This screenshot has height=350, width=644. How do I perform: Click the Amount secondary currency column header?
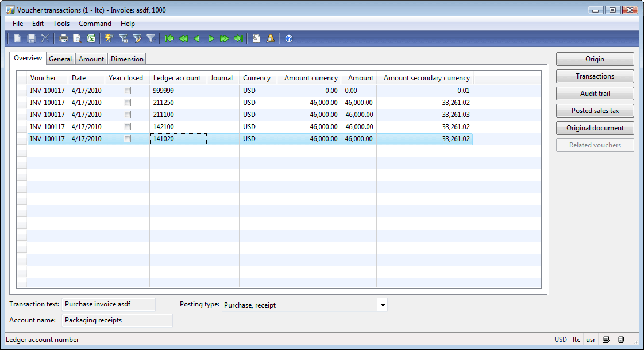pyautogui.click(x=425, y=78)
